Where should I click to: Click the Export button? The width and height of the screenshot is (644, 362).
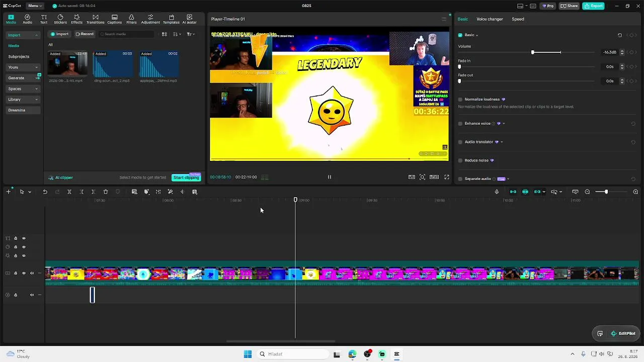point(593,6)
